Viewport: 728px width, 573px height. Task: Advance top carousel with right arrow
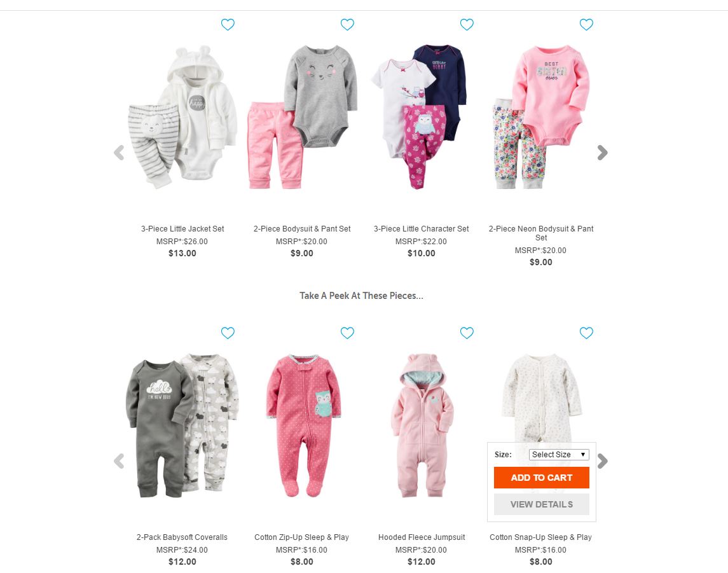point(602,152)
